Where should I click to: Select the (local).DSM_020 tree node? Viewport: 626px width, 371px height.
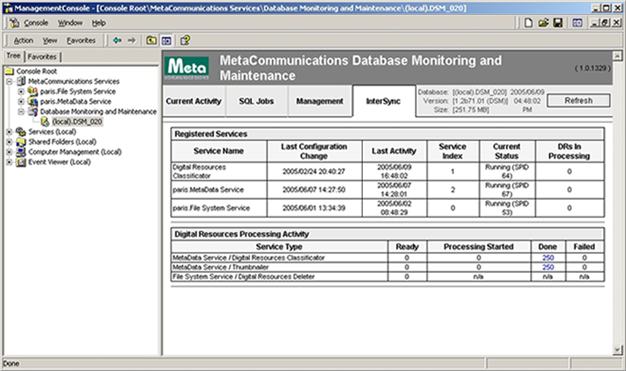click(77, 121)
